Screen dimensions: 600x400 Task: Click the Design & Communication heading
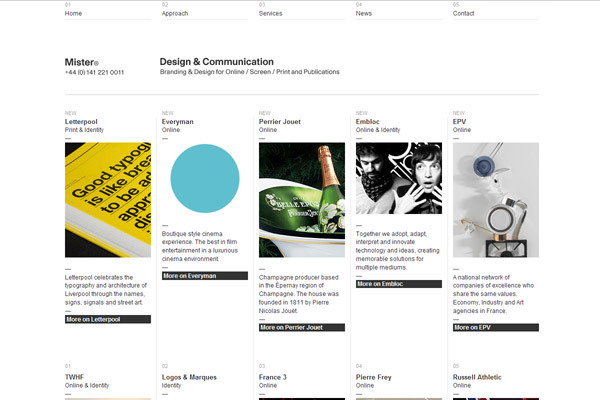pyautogui.click(x=217, y=62)
